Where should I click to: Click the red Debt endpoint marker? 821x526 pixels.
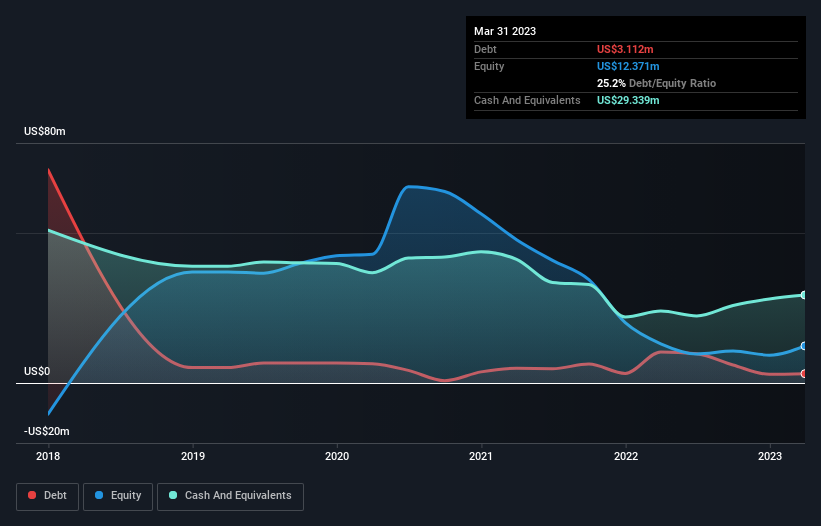coord(804,374)
